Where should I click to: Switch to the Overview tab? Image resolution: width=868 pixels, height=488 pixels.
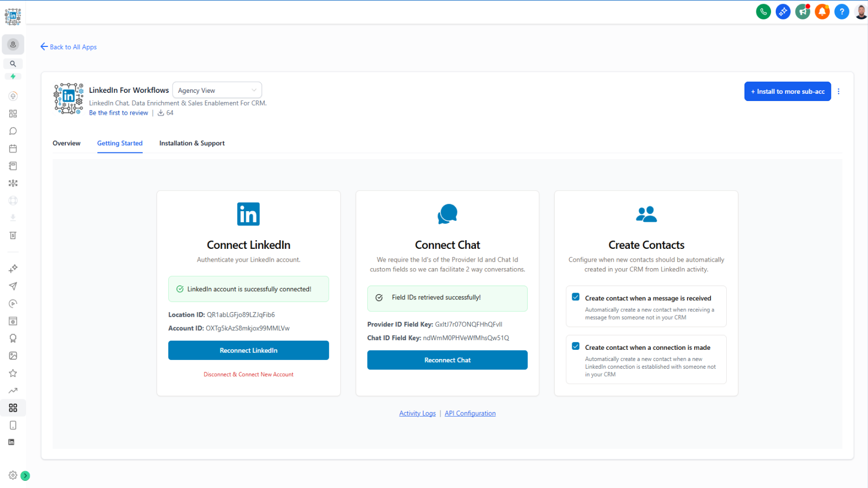[66, 143]
